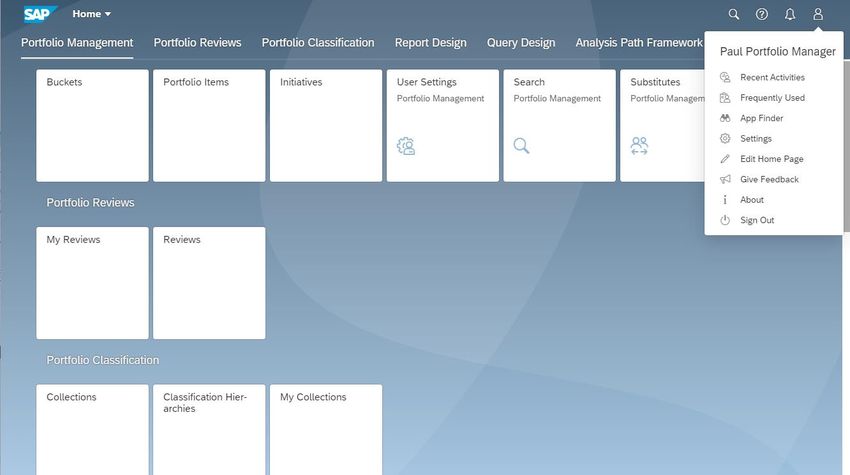The width and height of the screenshot is (850, 475).
Task: Open the Initiatives tile
Action: [326, 125]
